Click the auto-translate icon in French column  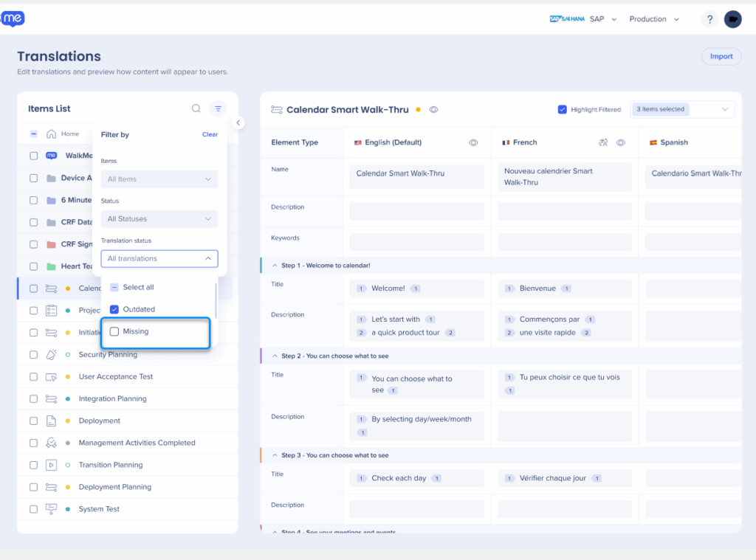click(602, 142)
